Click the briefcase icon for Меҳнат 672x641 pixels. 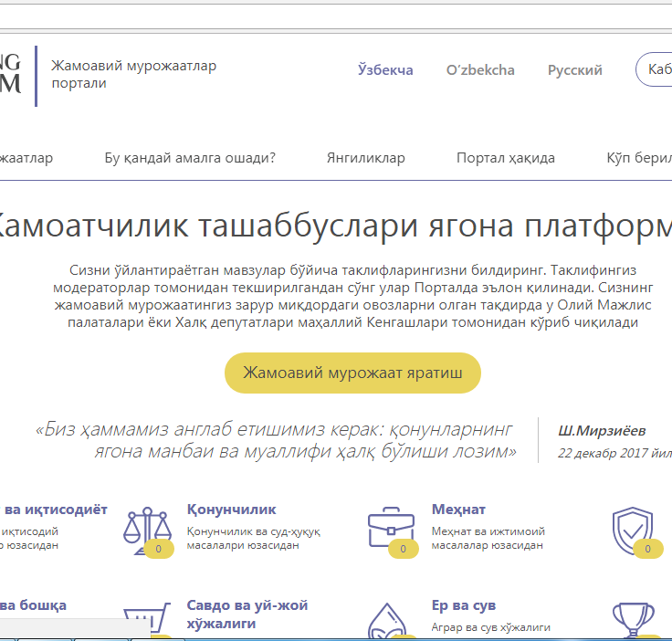coord(391,525)
